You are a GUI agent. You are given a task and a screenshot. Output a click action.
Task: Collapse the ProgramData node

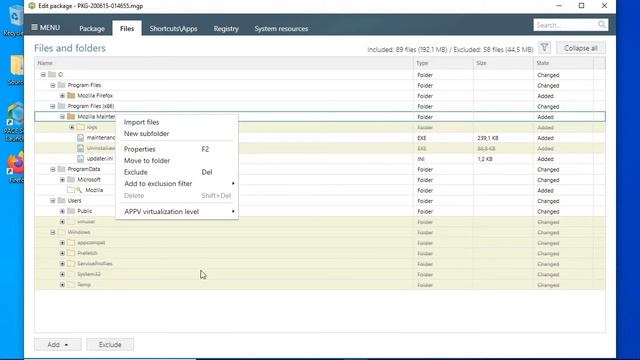53,169
